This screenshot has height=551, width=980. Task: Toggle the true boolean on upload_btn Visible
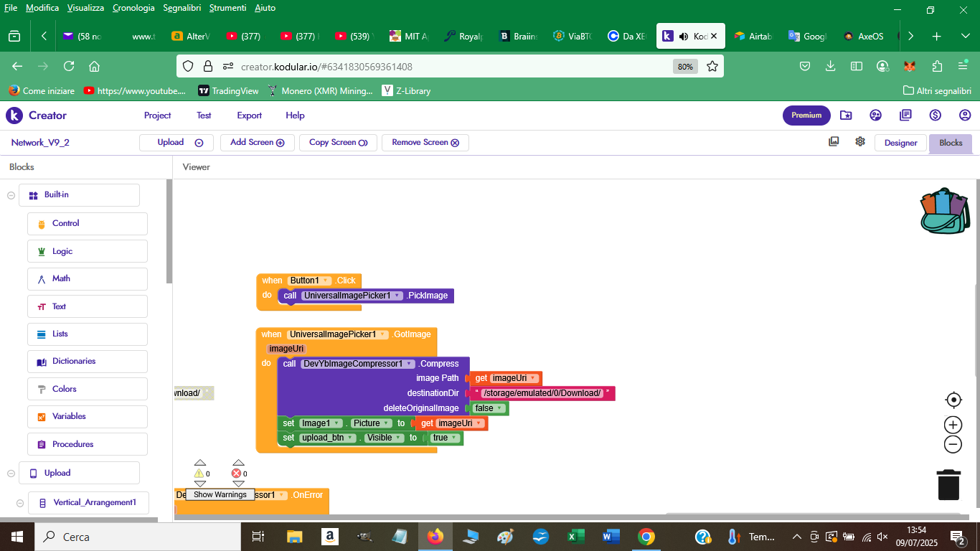(444, 438)
